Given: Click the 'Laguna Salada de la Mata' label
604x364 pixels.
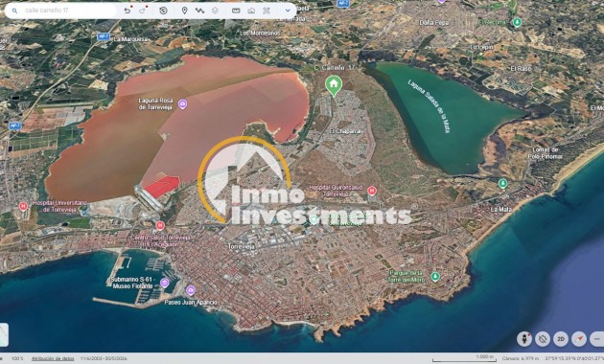Looking at the screenshot, I should pyautogui.click(x=429, y=105).
